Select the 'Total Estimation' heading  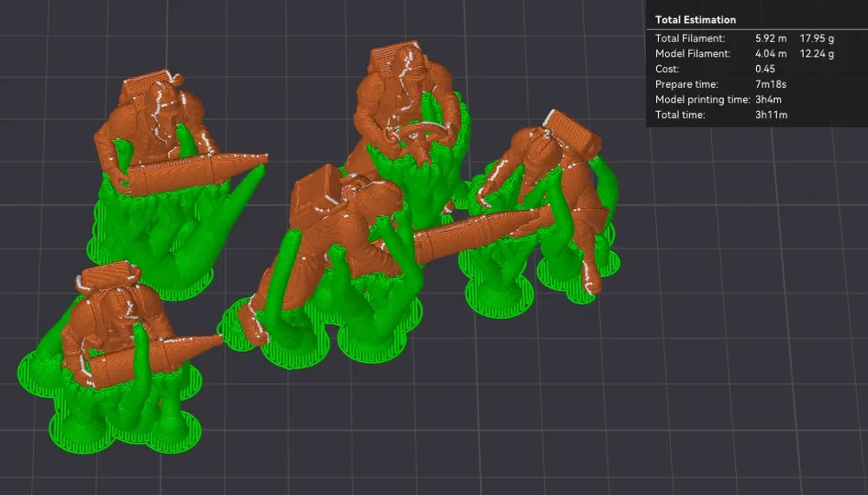pyautogui.click(x=695, y=20)
